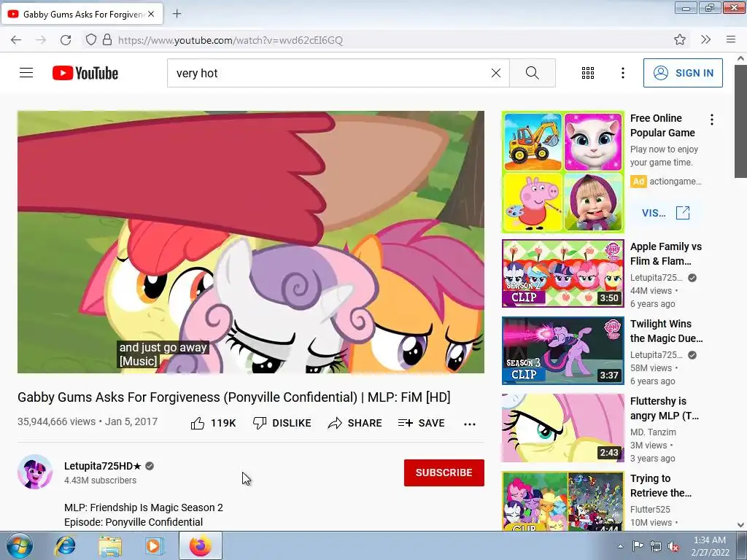This screenshot has width=747, height=560.
Task: Open Windows Explorer from taskbar
Action: [x=110, y=545]
